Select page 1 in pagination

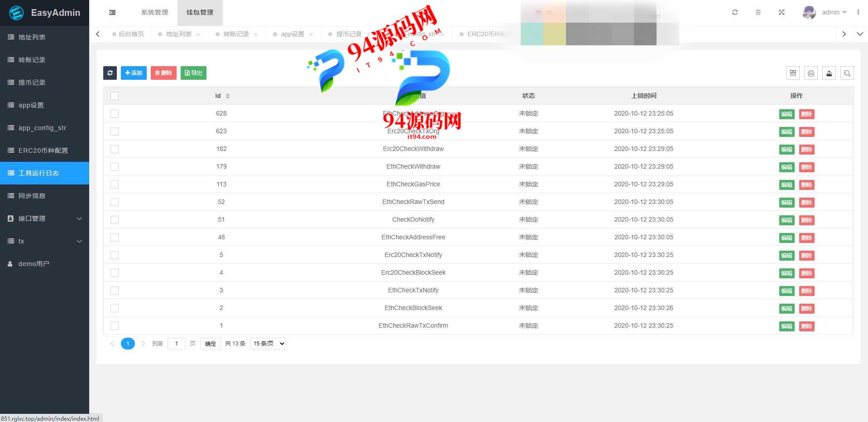click(x=128, y=344)
